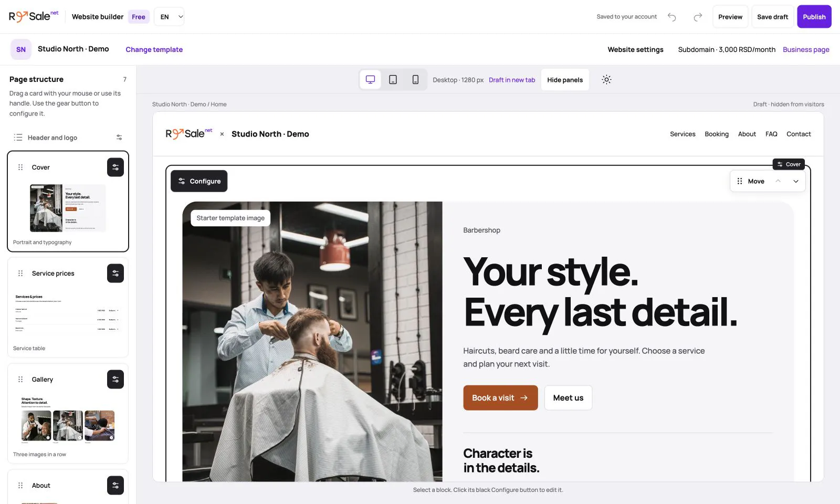Grab the Cover card drag handle
This screenshot has height=504, width=840.
[x=20, y=167]
